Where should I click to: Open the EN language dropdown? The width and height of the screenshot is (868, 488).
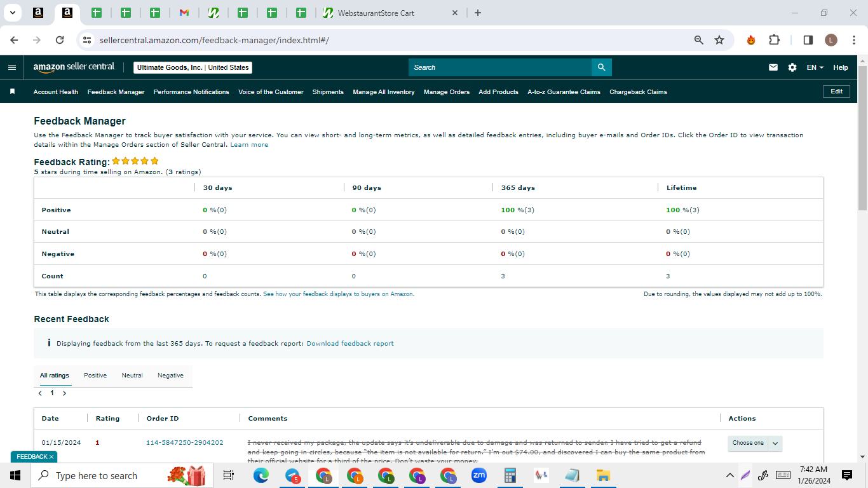pyautogui.click(x=815, y=67)
